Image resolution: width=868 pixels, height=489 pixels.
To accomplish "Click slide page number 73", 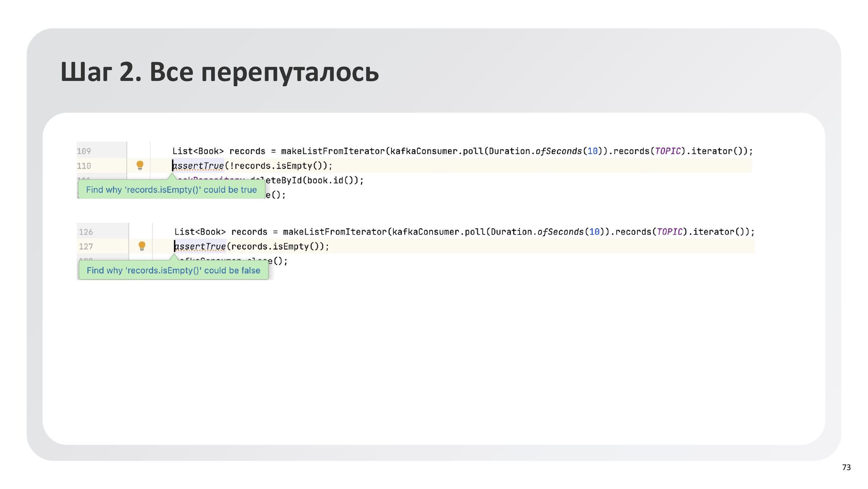I will (846, 467).
